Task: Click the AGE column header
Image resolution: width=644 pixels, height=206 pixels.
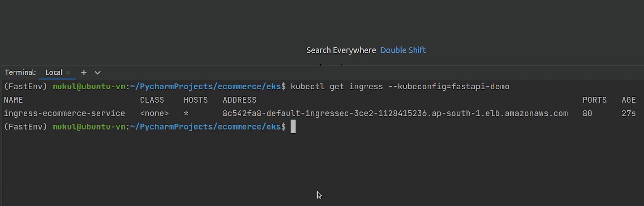Action: click(x=629, y=100)
